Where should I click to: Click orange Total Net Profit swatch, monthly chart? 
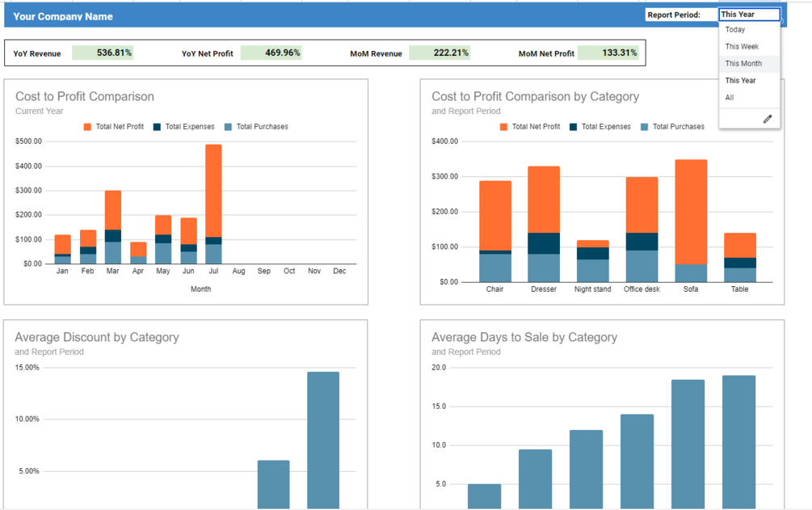tap(87, 127)
